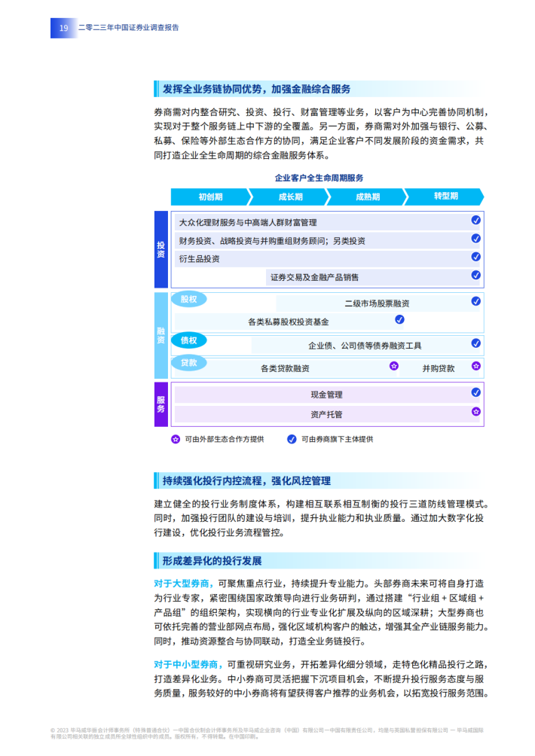Click the 股权 pill label

pos(188,299)
